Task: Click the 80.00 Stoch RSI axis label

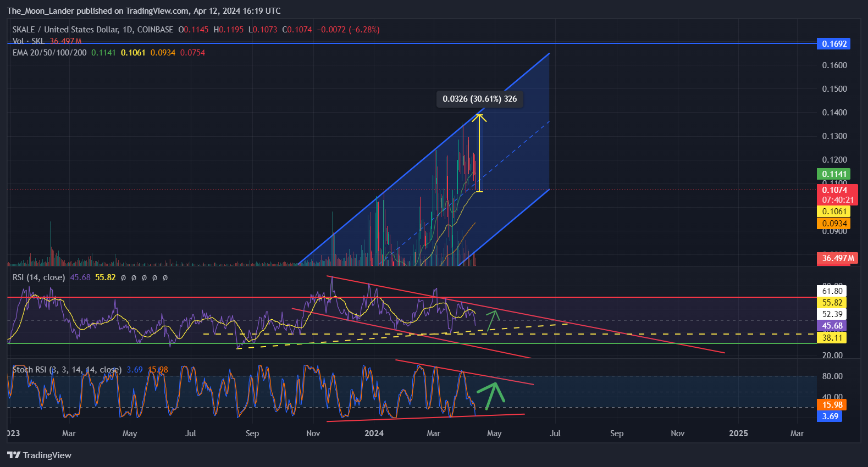Action: pos(832,376)
